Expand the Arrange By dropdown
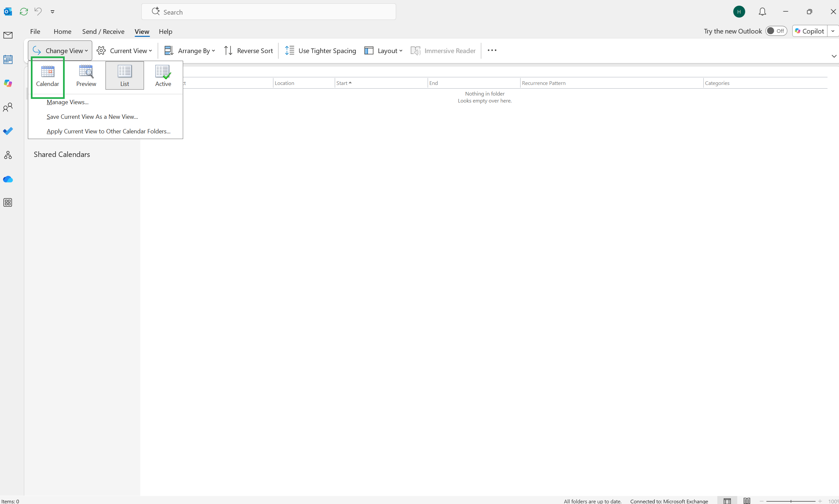839x504 pixels. pos(189,51)
